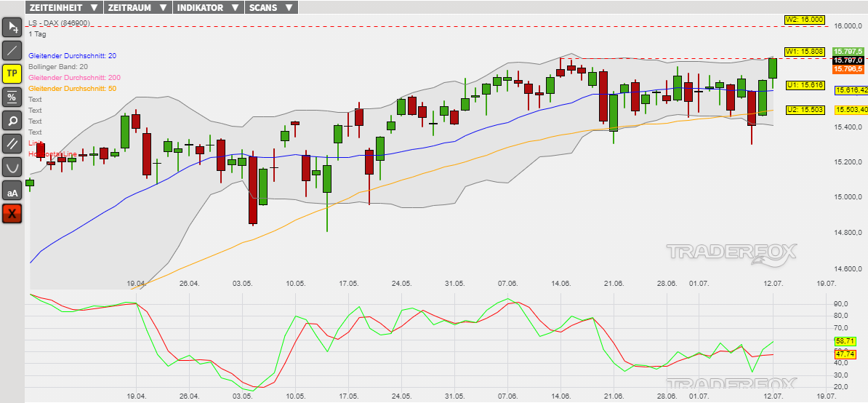868x403 pixels.
Task: Select the parallel channel lines tool
Action: point(12,143)
